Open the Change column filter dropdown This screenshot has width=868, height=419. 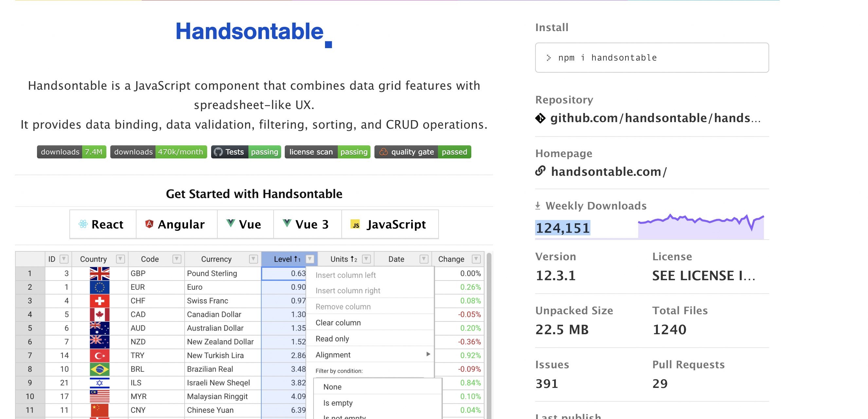point(476,259)
